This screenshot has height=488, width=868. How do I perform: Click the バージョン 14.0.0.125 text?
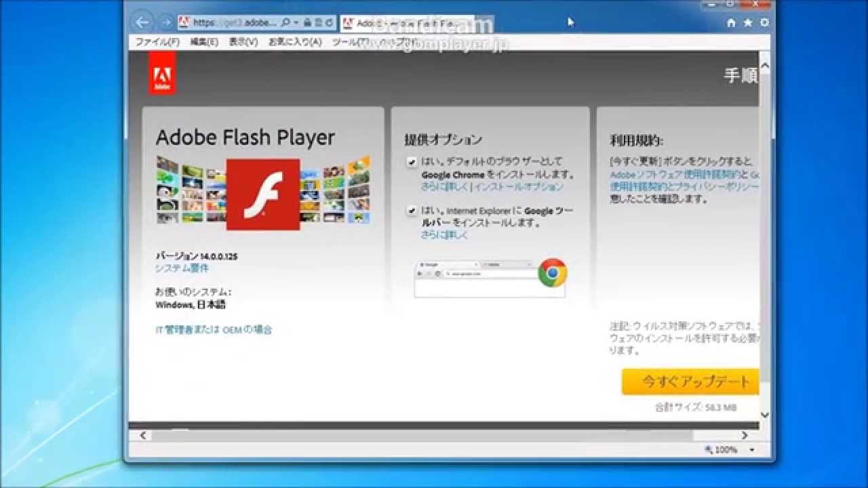(197, 257)
